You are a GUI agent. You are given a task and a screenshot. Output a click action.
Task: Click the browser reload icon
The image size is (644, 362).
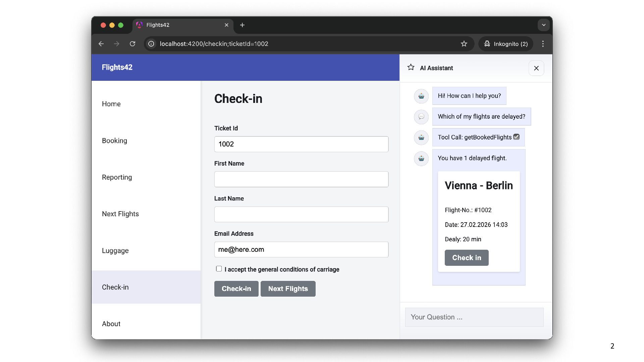tap(132, 44)
